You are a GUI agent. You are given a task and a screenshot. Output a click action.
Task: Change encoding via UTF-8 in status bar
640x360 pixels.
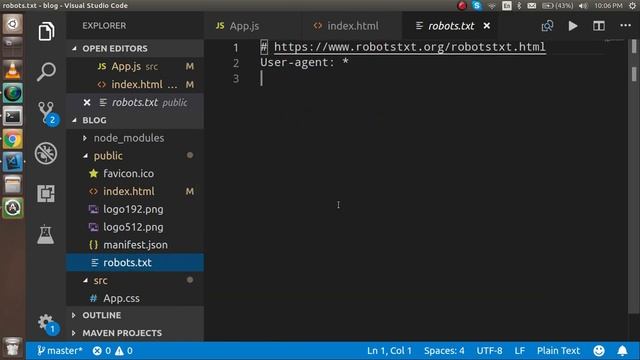coord(489,351)
